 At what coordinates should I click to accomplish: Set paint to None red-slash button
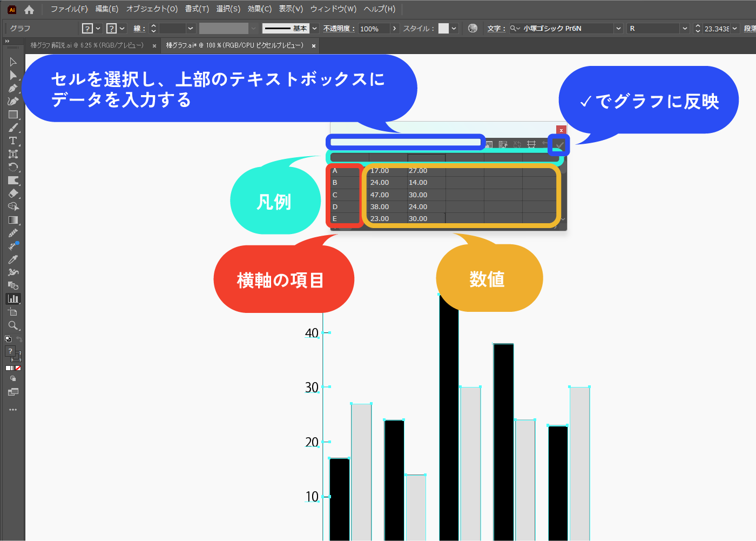pyautogui.click(x=18, y=368)
